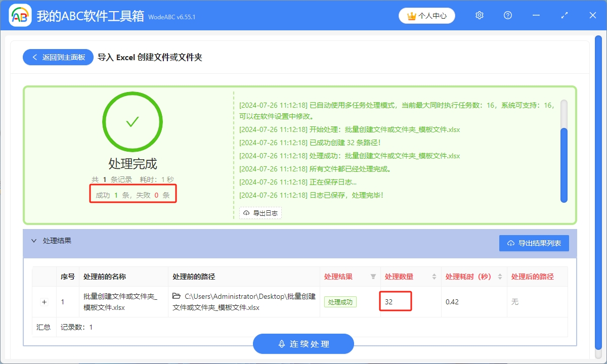Click 导出日志 to export the log
607x364 pixels.
point(260,213)
